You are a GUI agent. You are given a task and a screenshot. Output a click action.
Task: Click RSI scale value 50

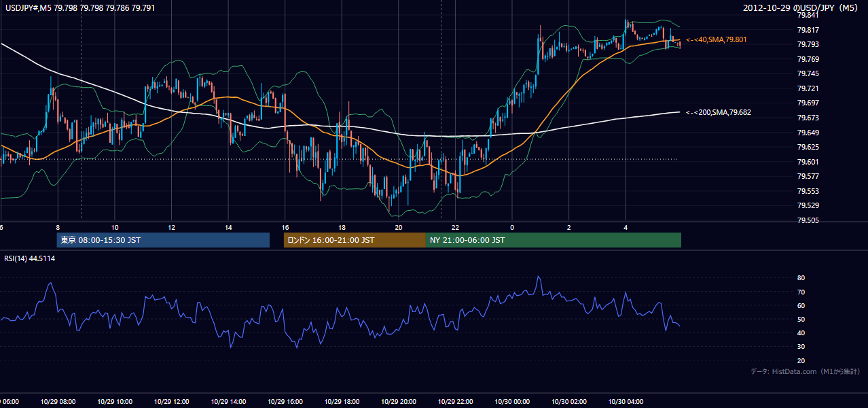tap(801, 319)
